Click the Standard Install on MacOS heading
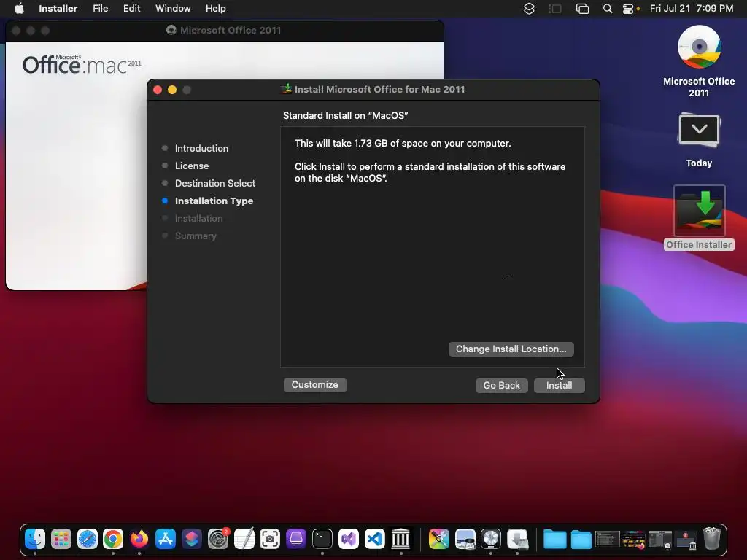The width and height of the screenshot is (747, 560). tap(345, 116)
